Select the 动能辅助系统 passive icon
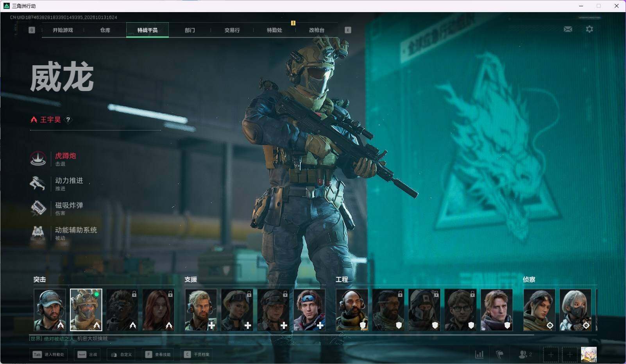The height and width of the screenshot is (364, 626). (x=38, y=233)
